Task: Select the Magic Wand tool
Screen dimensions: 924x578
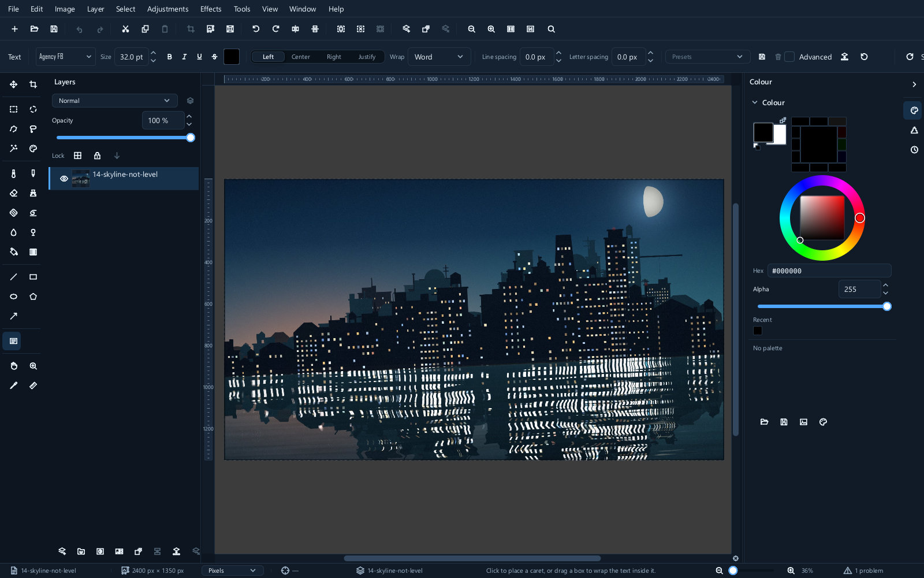Action: point(13,149)
